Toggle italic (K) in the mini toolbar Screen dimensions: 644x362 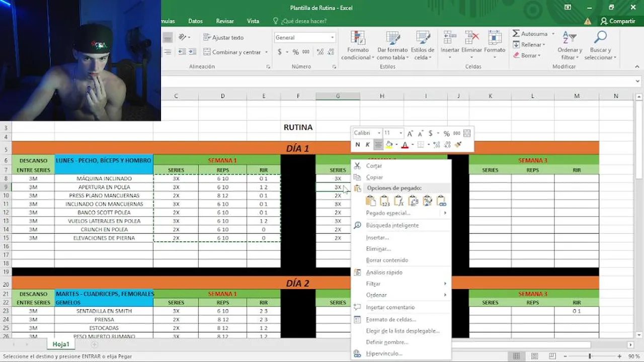[368, 145]
